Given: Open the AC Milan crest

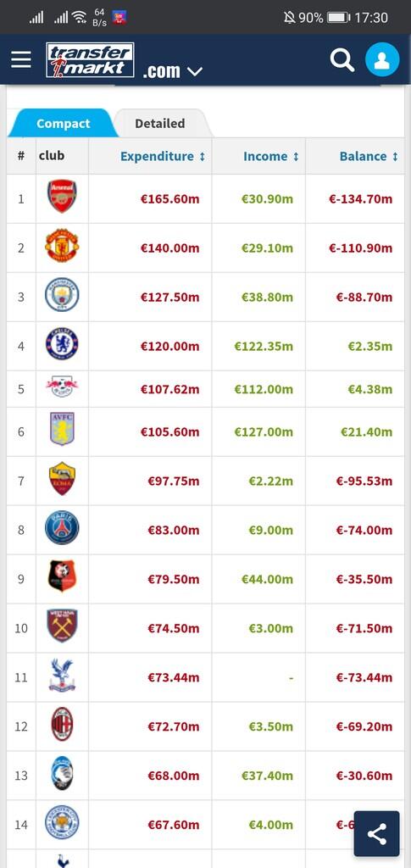Looking at the screenshot, I should pos(62,724).
